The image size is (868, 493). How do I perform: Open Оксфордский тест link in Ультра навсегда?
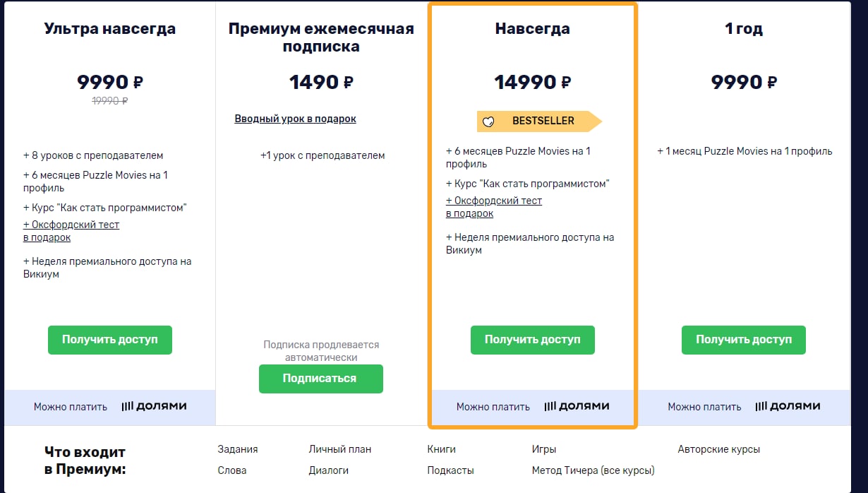pos(71,231)
